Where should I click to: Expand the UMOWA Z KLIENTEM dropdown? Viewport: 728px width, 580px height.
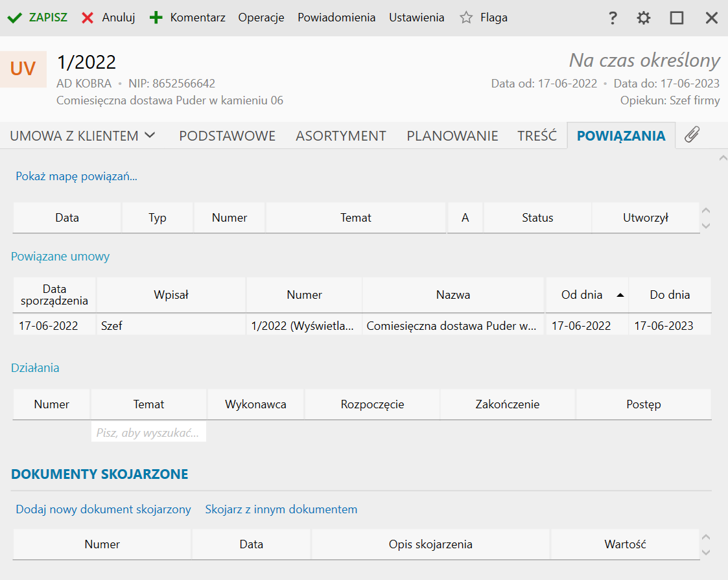coord(150,135)
